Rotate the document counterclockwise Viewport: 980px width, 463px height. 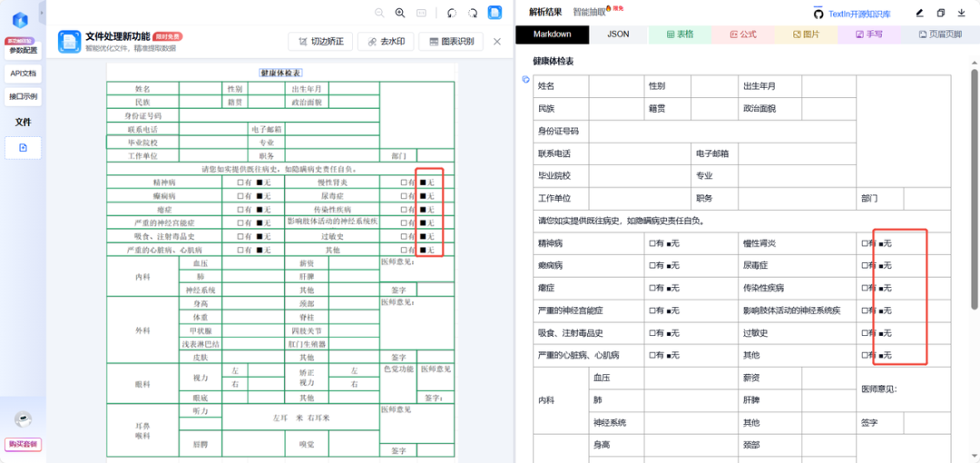[451, 13]
